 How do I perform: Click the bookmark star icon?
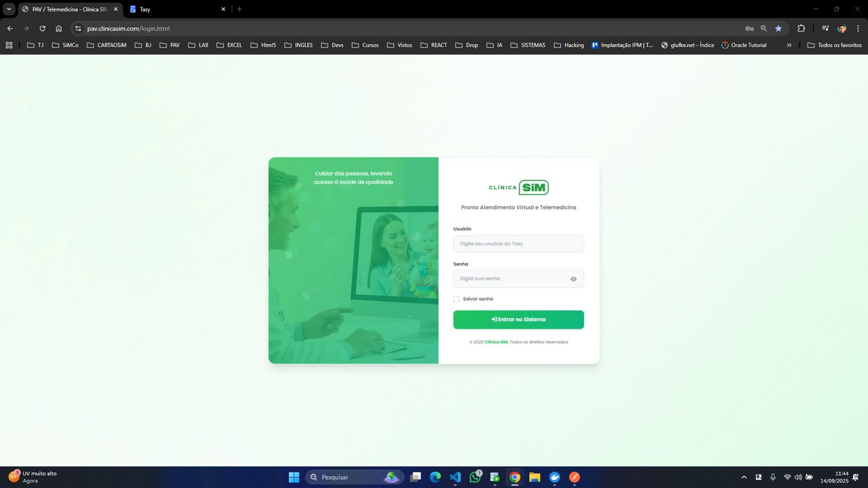tap(778, 28)
